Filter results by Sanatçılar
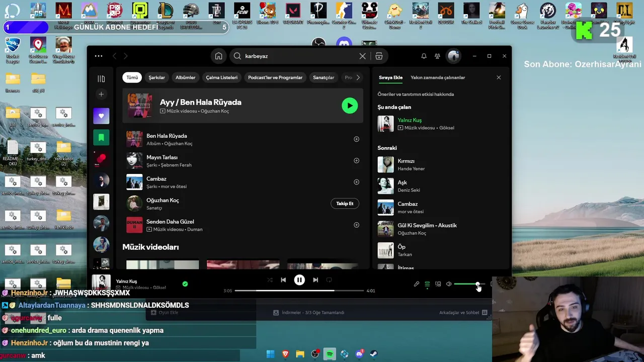Image resolution: width=644 pixels, height=362 pixels. tap(324, 77)
